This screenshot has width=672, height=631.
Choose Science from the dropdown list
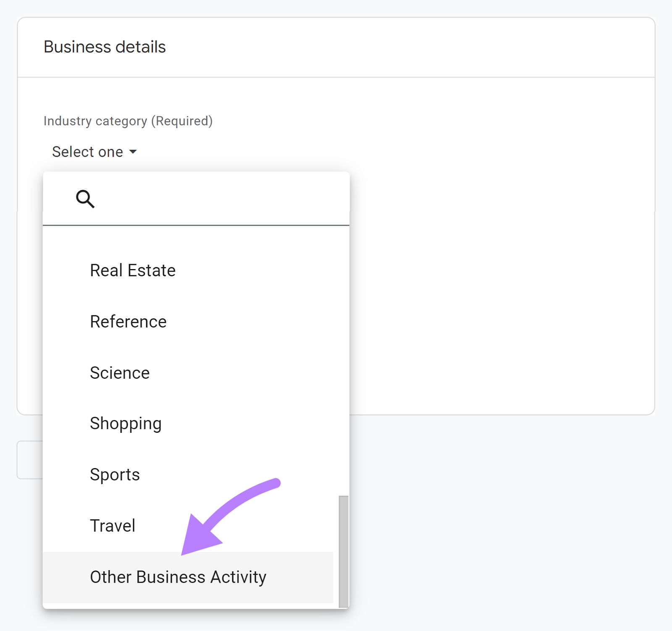119,372
